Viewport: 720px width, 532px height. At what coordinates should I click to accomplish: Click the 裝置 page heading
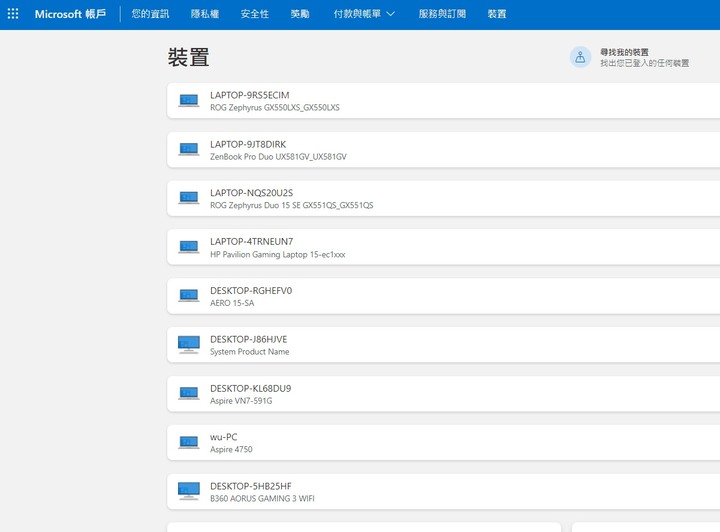[x=188, y=57]
